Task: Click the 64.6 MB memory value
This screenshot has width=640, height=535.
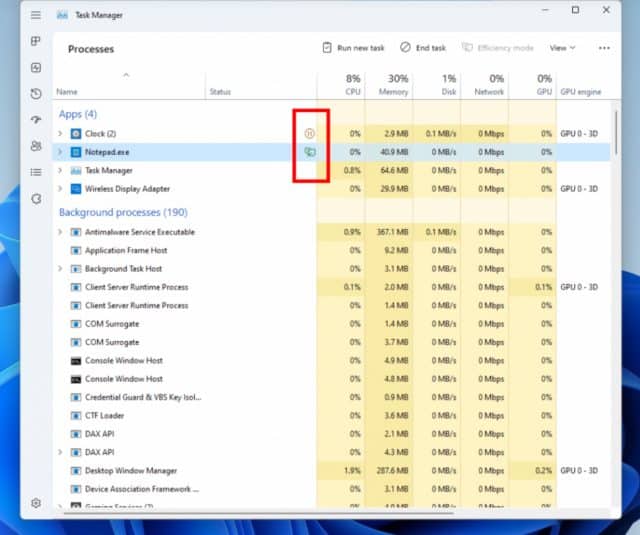Action: click(x=394, y=170)
